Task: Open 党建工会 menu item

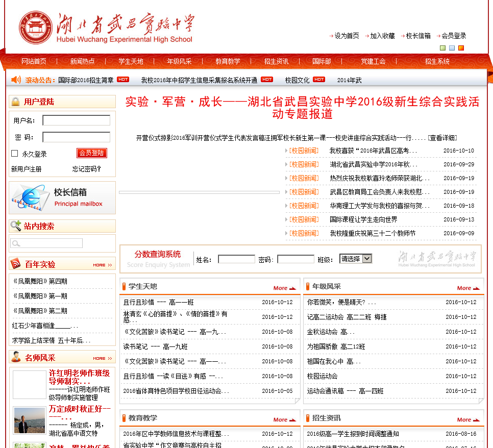Action: click(373, 61)
